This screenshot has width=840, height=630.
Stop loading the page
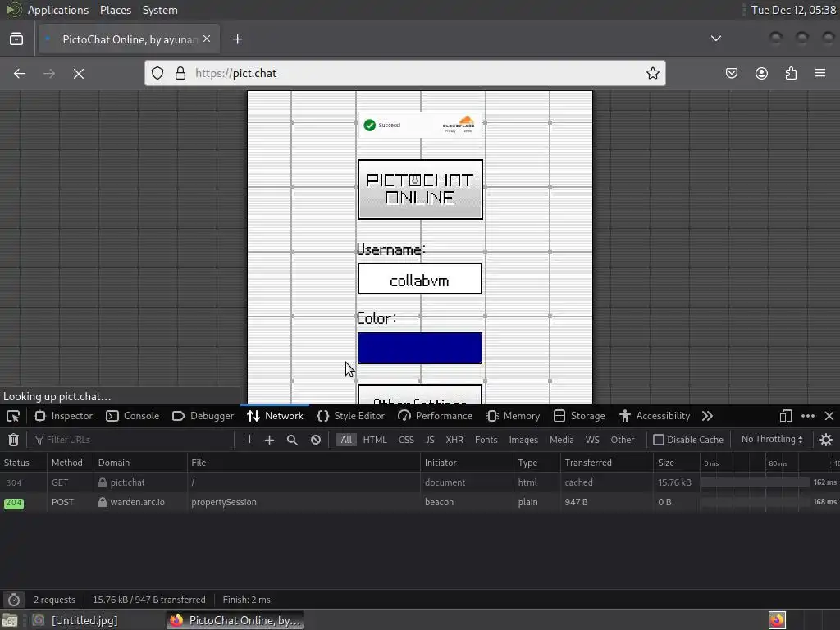[79, 73]
